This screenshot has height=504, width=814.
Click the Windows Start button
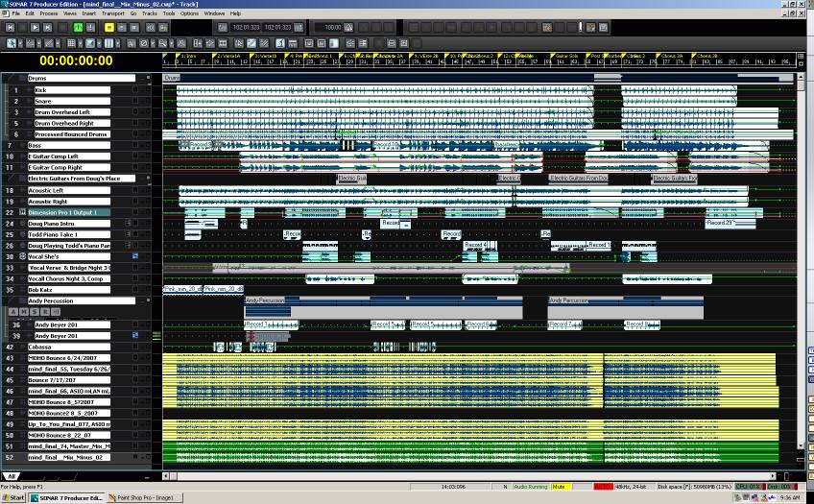[15, 498]
